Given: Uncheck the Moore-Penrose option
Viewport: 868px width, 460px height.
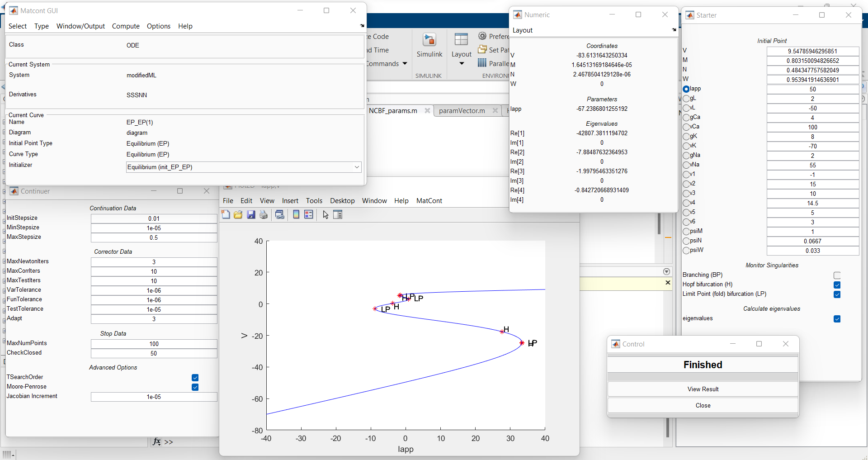Looking at the screenshot, I should click(x=195, y=387).
